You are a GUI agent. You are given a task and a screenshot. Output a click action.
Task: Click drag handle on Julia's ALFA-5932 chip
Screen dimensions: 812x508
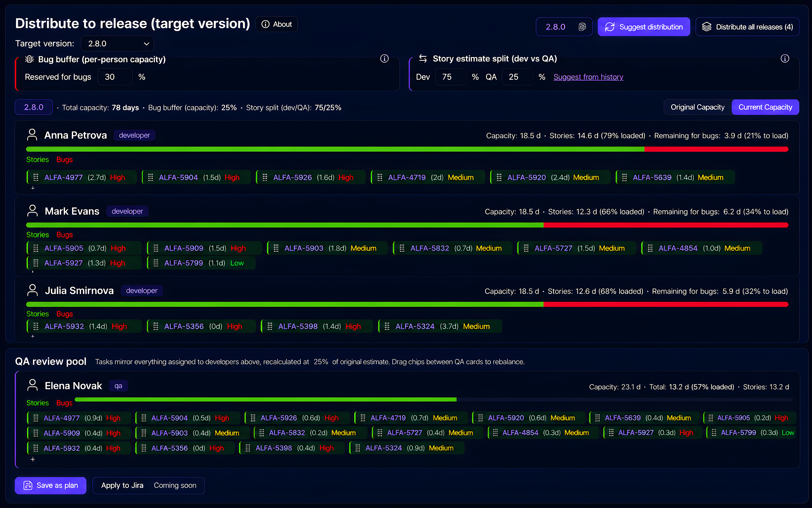point(36,326)
